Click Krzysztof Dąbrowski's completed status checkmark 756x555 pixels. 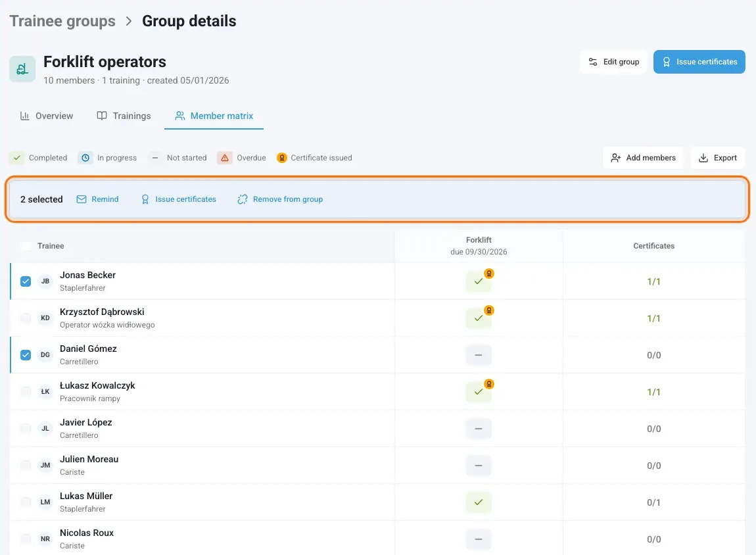click(x=479, y=318)
